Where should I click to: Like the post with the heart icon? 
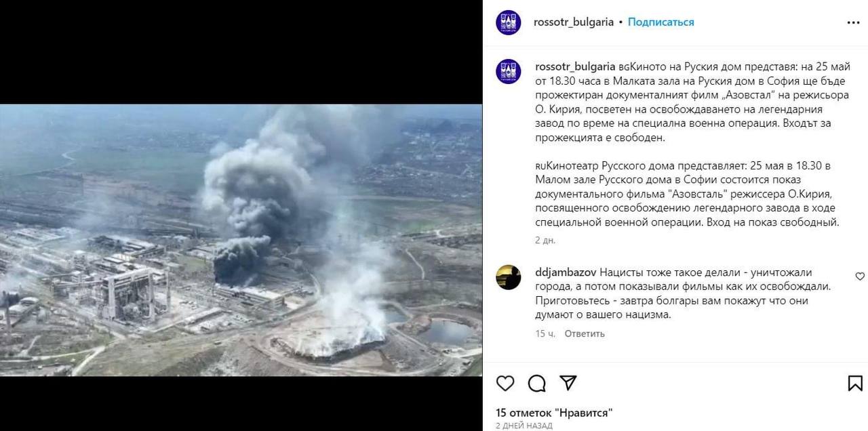pyautogui.click(x=505, y=383)
